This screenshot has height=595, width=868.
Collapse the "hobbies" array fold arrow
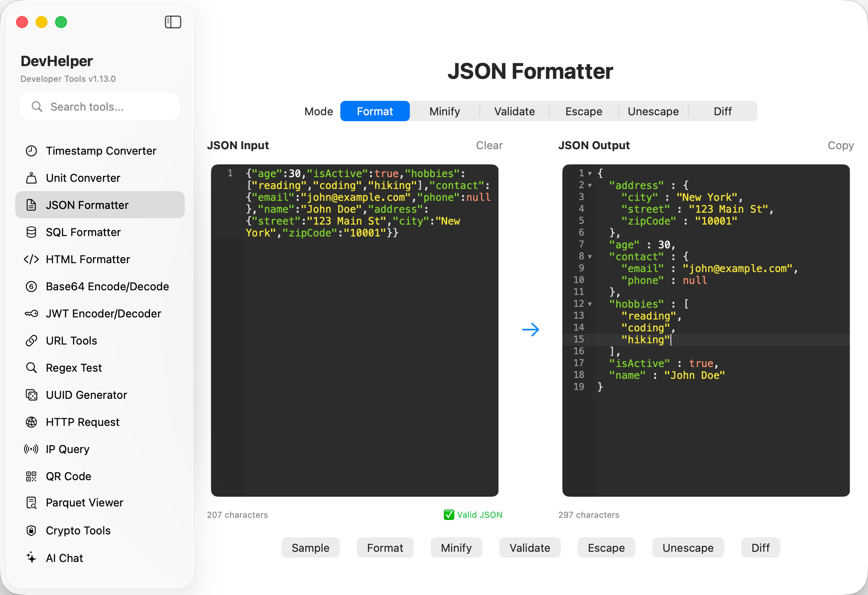tap(590, 304)
